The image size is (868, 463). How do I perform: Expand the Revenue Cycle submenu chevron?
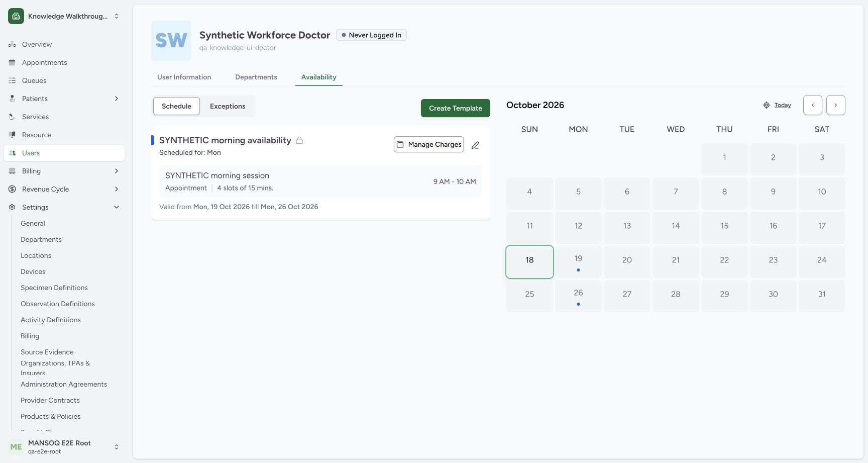pos(117,189)
